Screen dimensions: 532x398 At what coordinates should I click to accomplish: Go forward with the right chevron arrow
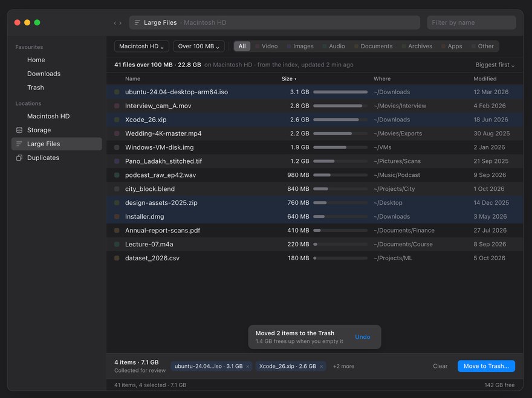[120, 23]
